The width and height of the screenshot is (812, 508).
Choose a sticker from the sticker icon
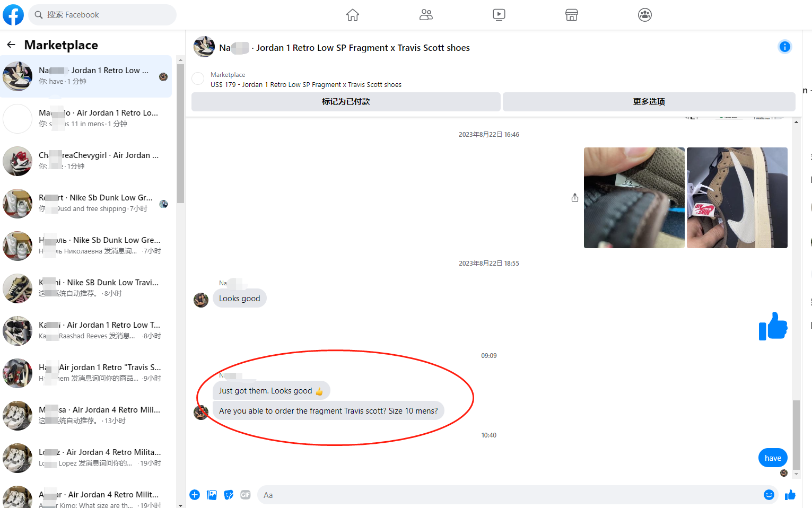click(x=229, y=495)
